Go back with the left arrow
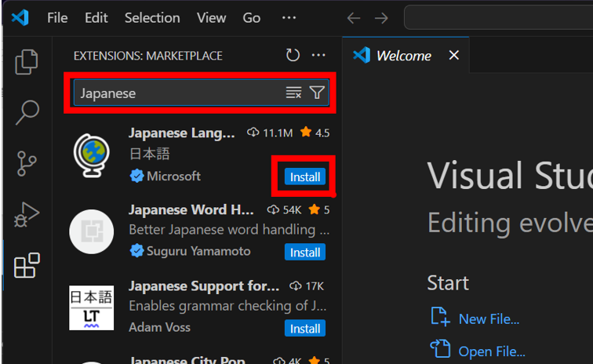 point(354,18)
